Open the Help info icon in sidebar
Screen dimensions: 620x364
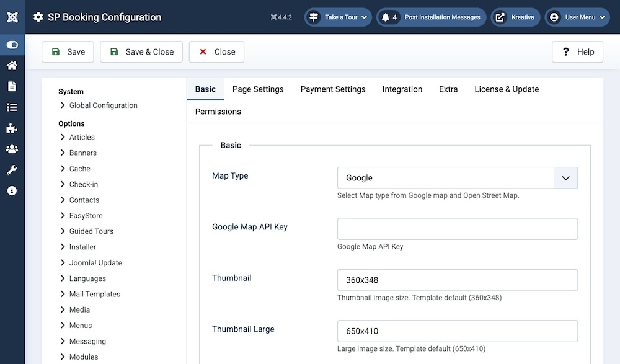click(x=12, y=190)
